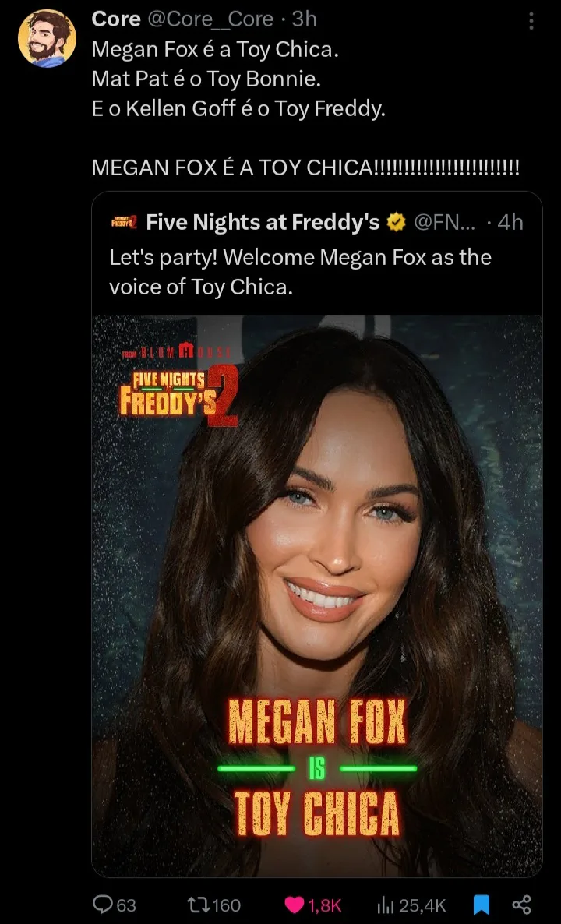Tap the gold verified badge
This screenshot has width=561, height=924.
(397, 223)
